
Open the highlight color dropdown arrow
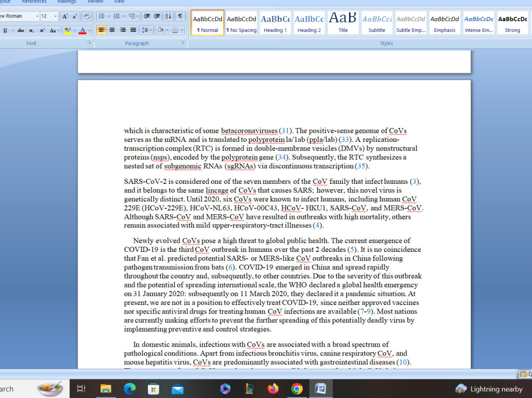pyautogui.click(x=74, y=30)
